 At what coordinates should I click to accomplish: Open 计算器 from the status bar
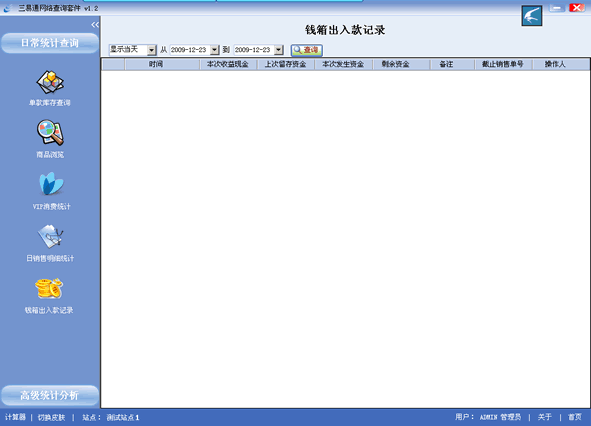coord(15,417)
